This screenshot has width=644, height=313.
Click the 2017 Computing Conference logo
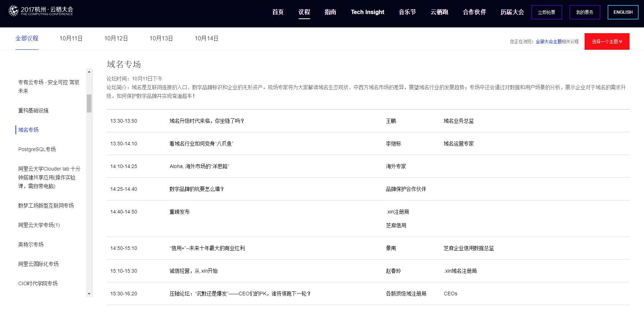coord(41,11)
